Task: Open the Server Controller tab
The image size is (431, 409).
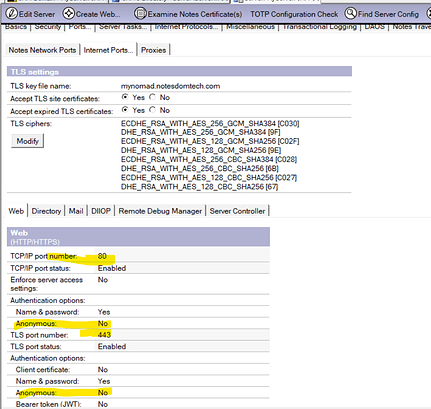Action: pyautogui.click(x=237, y=211)
